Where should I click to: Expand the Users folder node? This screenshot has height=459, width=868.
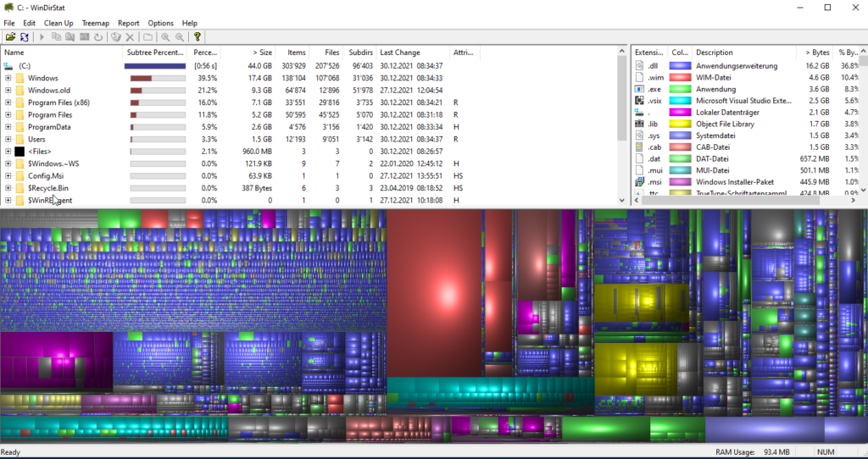[8, 139]
